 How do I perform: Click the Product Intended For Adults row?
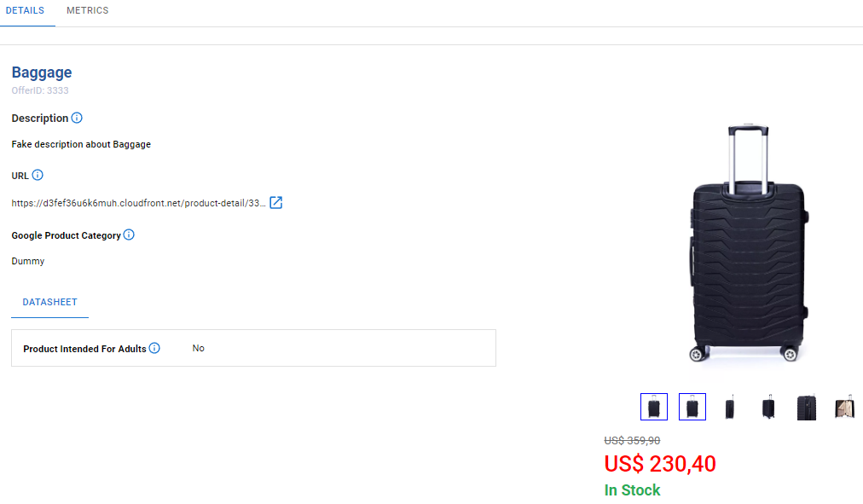(x=254, y=348)
